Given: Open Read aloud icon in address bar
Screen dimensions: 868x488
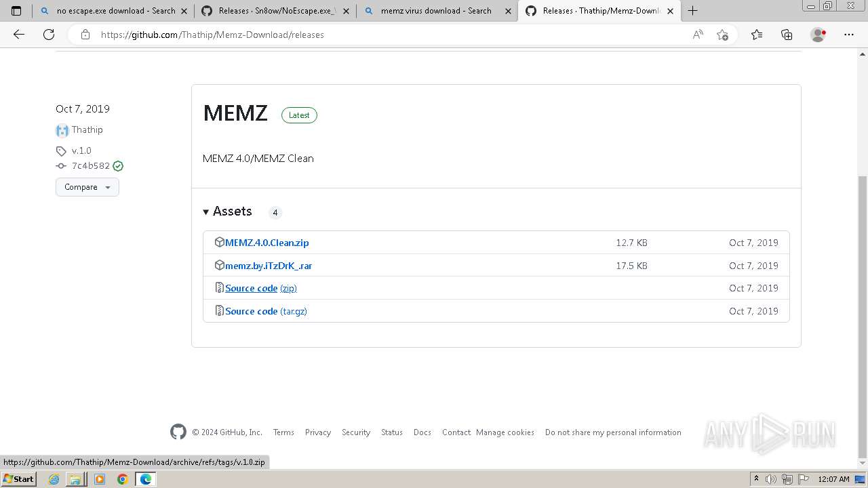Looking at the screenshot, I should (x=698, y=35).
